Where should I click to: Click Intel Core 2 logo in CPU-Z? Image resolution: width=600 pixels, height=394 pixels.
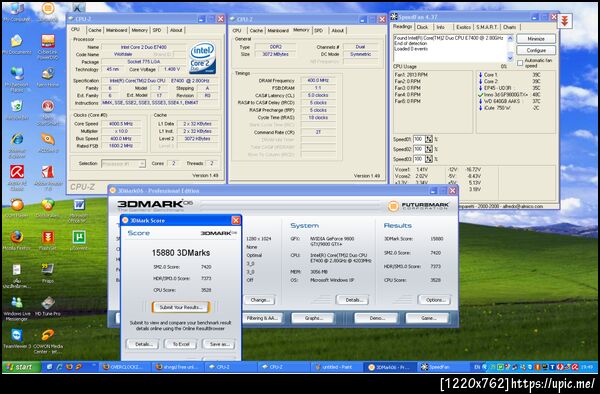pos(202,58)
